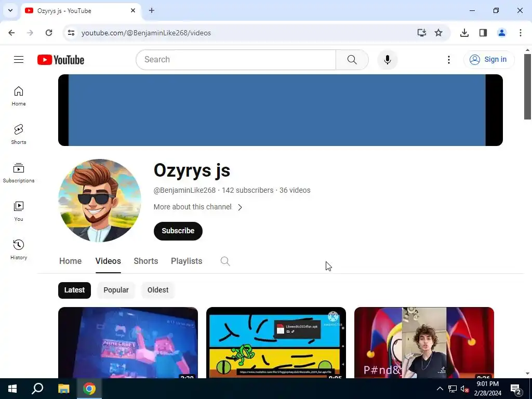
Task: Click the Ozyrys js channel title
Action: (x=192, y=170)
